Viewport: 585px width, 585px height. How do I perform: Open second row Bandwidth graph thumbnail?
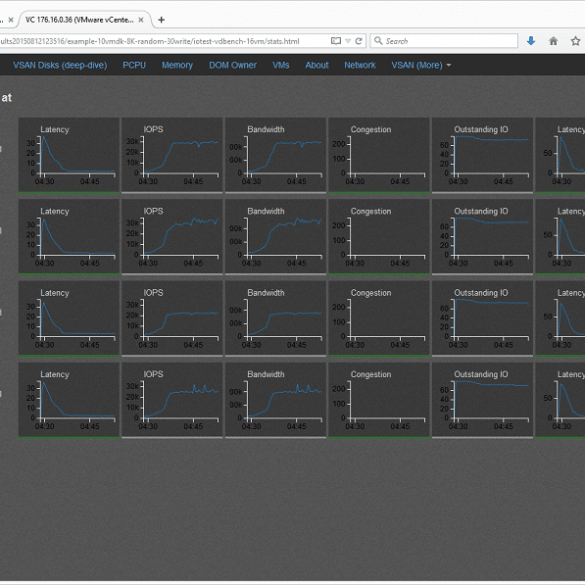[275, 237]
